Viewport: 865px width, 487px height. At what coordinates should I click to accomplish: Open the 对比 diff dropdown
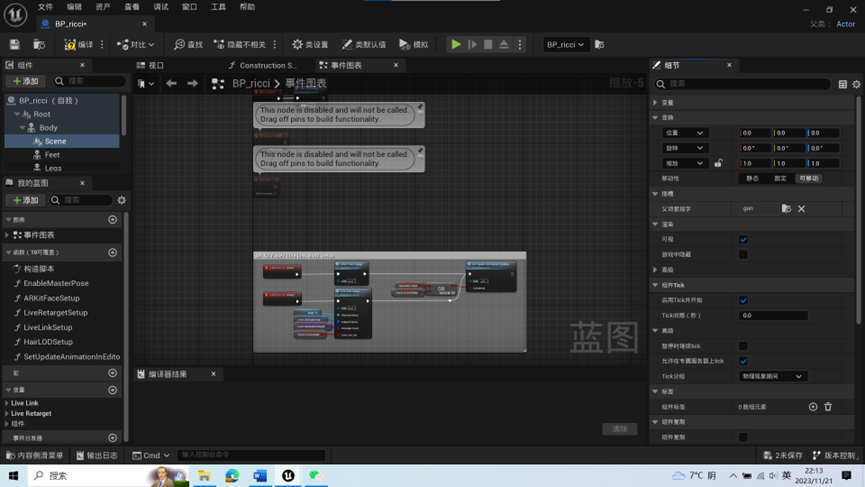click(x=135, y=45)
